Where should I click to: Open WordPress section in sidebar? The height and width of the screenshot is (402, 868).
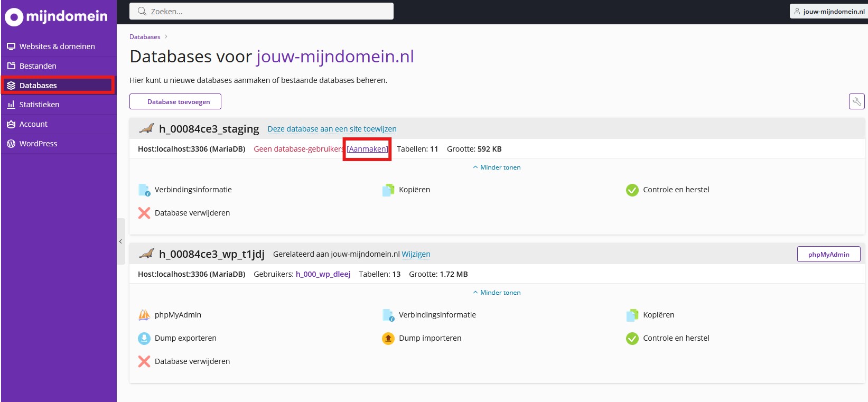[38, 144]
